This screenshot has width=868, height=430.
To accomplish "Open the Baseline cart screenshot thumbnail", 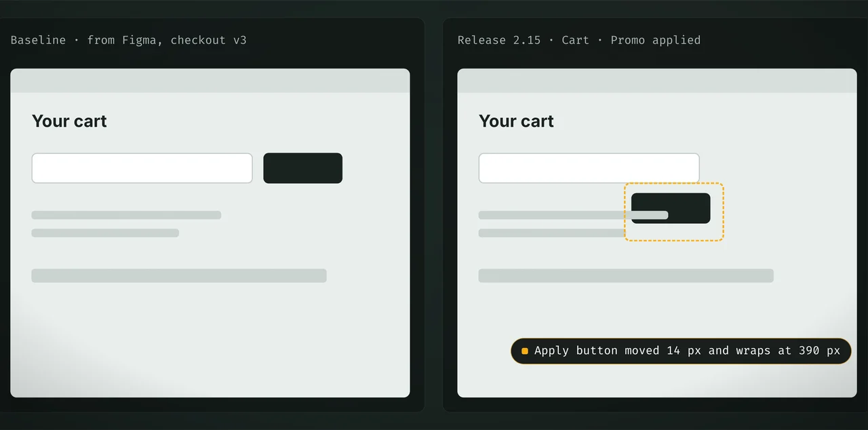I will (x=210, y=233).
